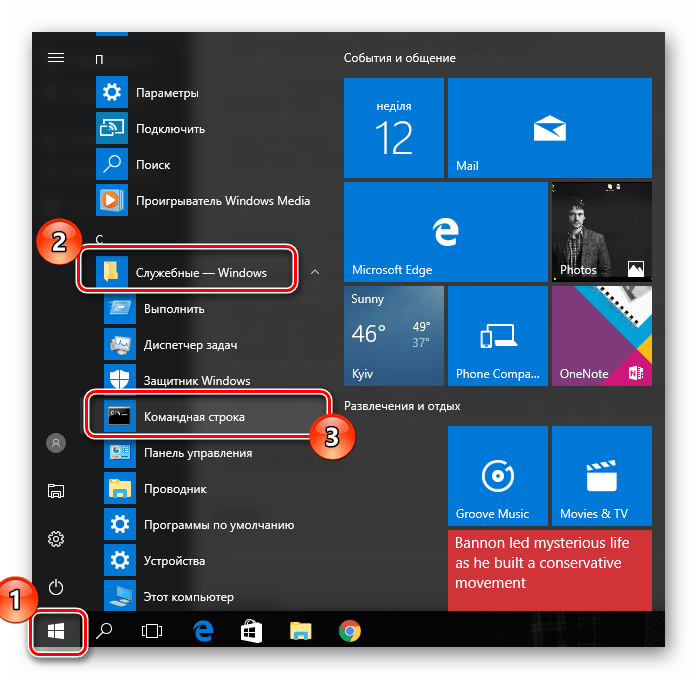Click the Устройства gear icon
697x679 pixels.
[120, 560]
